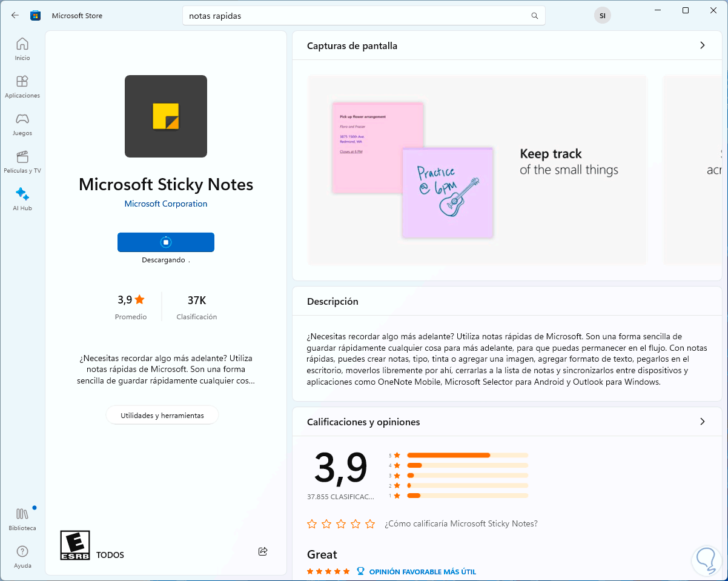
Task: Stop the Sticky Notes download
Action: [166, 242]
